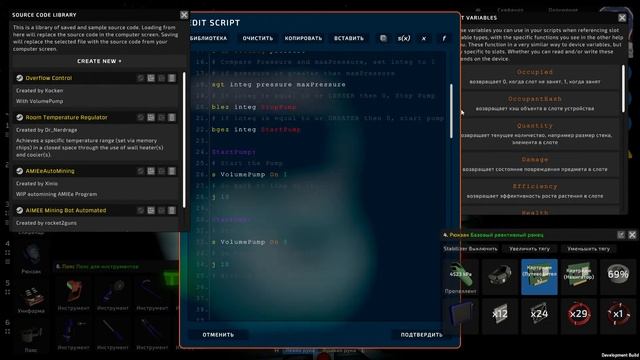Click the Steam icon beside Room Temperature Regulator
Image resolution: width=640 pixels, height=360 pixels.
click(19, 118)
